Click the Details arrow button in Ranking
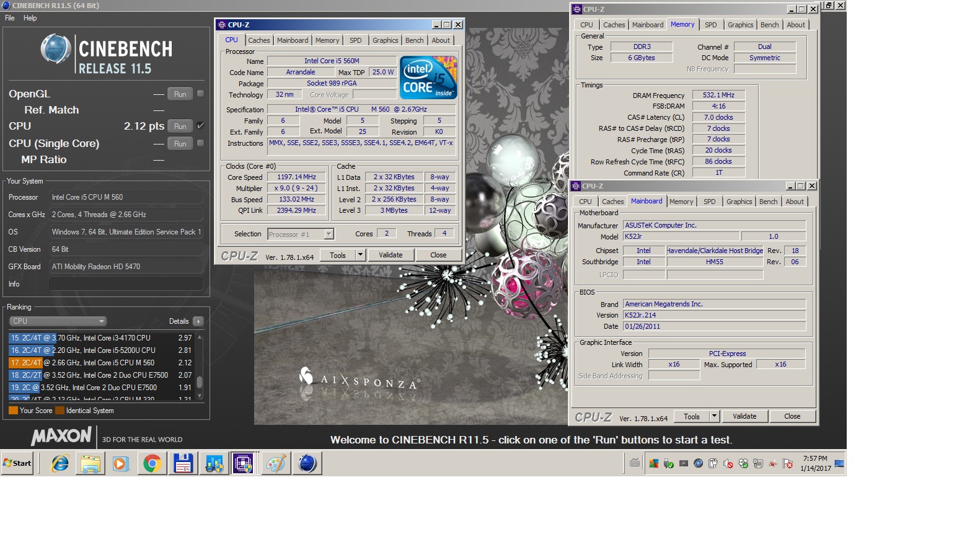980x552 pixels. [198, 321]
